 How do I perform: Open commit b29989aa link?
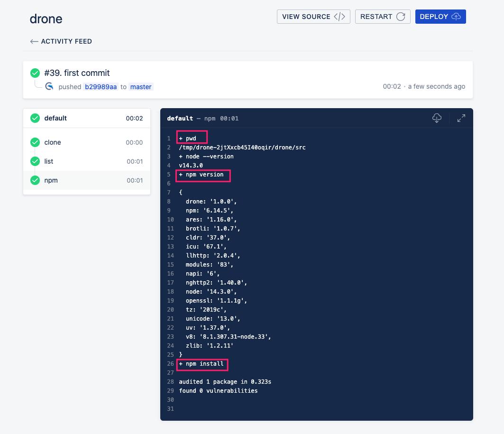click(101, 87)
